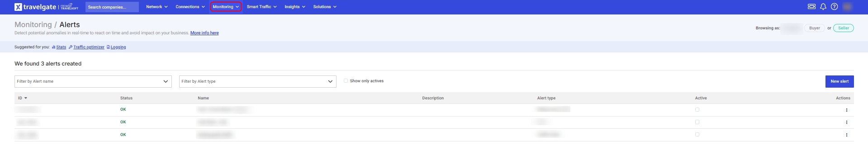Open the help question mark icon

[835, 7]
